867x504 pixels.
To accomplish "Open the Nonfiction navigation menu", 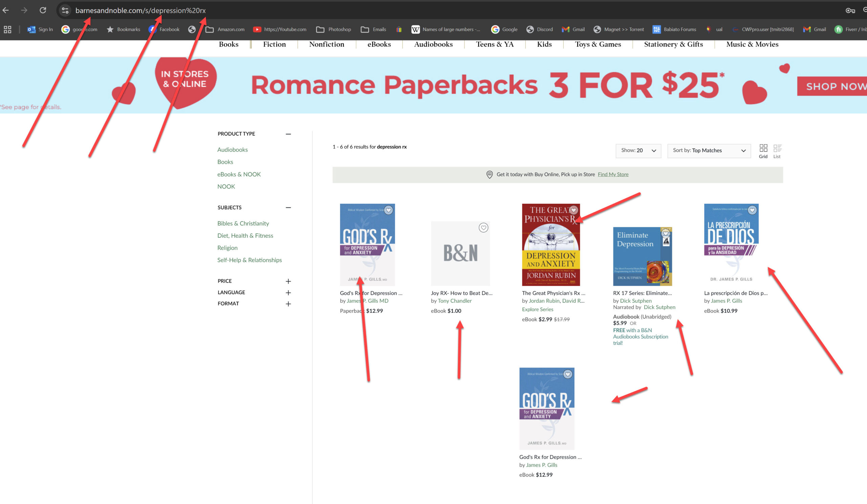I will click(x=326, y=44).
